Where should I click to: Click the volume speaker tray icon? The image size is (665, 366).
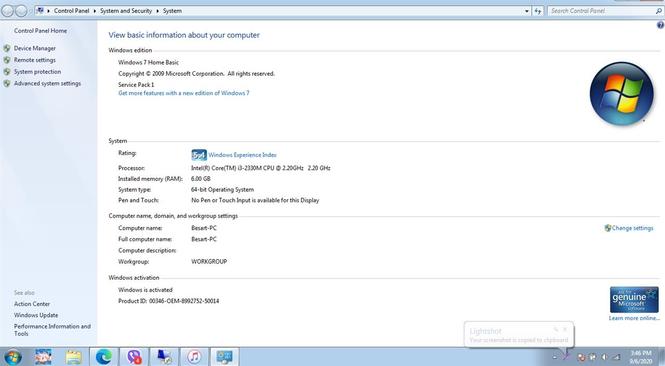coord(604,357)
